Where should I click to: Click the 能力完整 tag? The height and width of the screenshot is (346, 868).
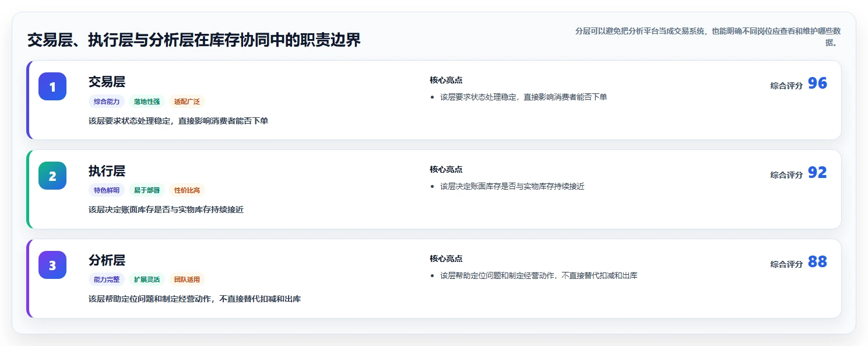coord(107,279)
